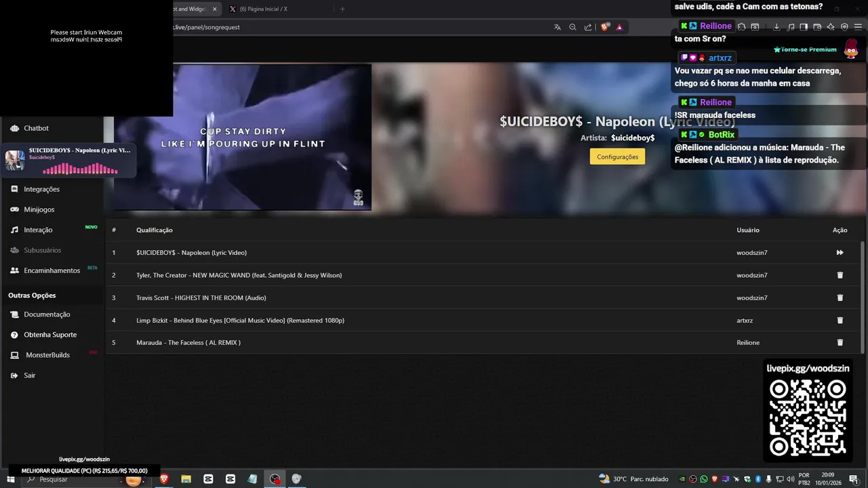Open Windows Start menu
The width and height of the screenshot is (868, 488).
point(10,479)
